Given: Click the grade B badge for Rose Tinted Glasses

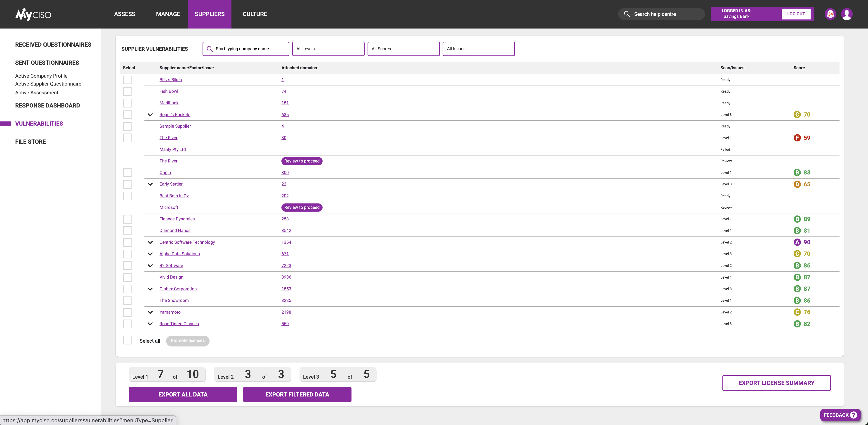Looking at the screenshot, I should (x=797, y=324).
